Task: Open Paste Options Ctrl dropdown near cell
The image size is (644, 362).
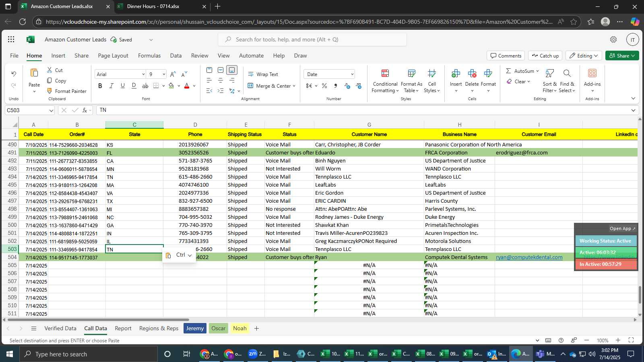Action: tap(179, 255)
